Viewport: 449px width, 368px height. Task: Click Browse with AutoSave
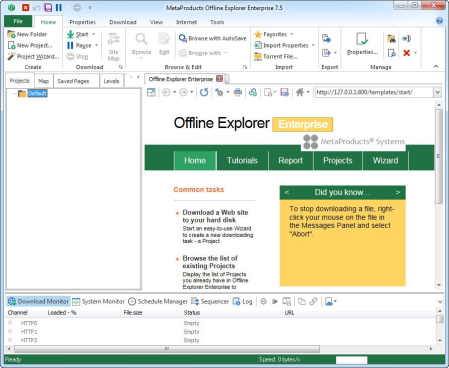(213, 38)
